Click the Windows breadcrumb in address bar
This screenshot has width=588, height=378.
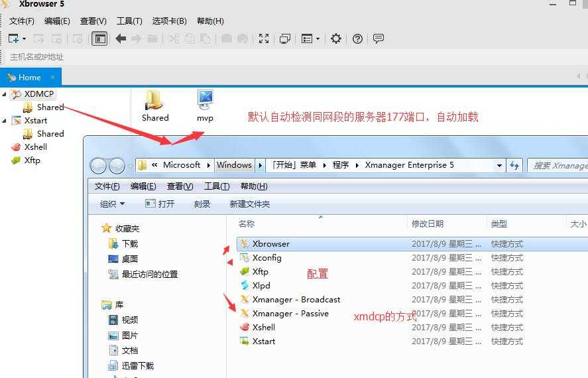click(234, 165)
